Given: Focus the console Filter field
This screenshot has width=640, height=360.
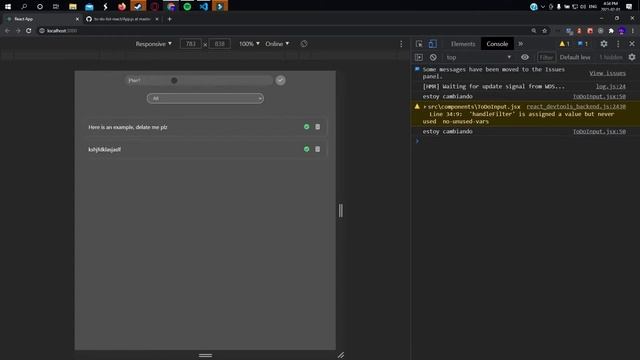Looking at the screenshot, I should pos(546,57).
